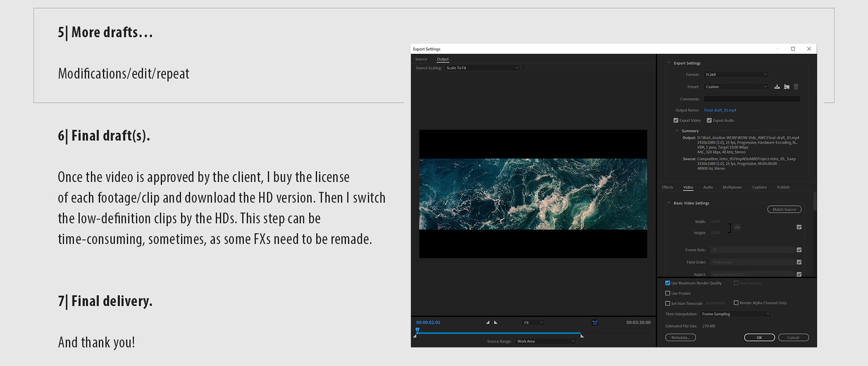Click the blue work area timeline bar
The image size is (868, 366).
tap(500, 333)
